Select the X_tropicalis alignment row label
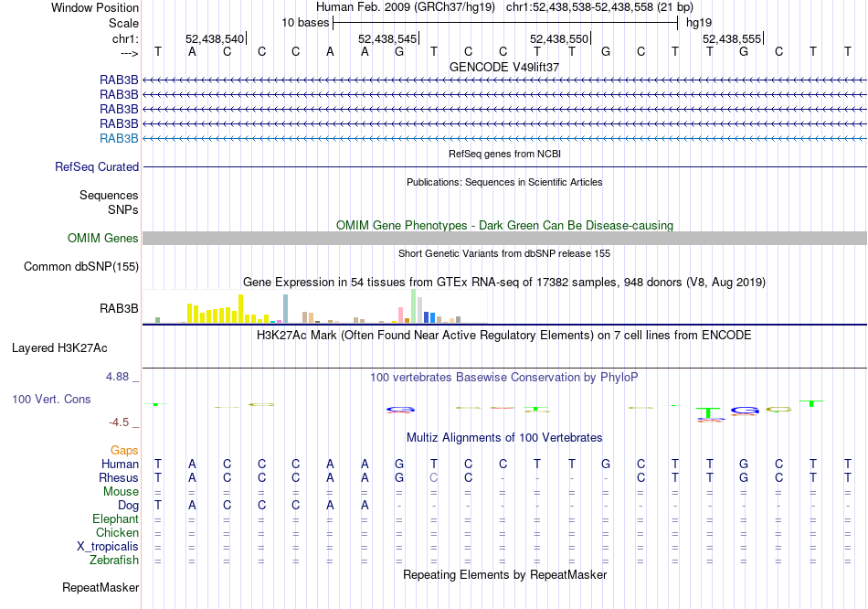The height and width of the screenshot is (609, 868). [x=108, y=547]
